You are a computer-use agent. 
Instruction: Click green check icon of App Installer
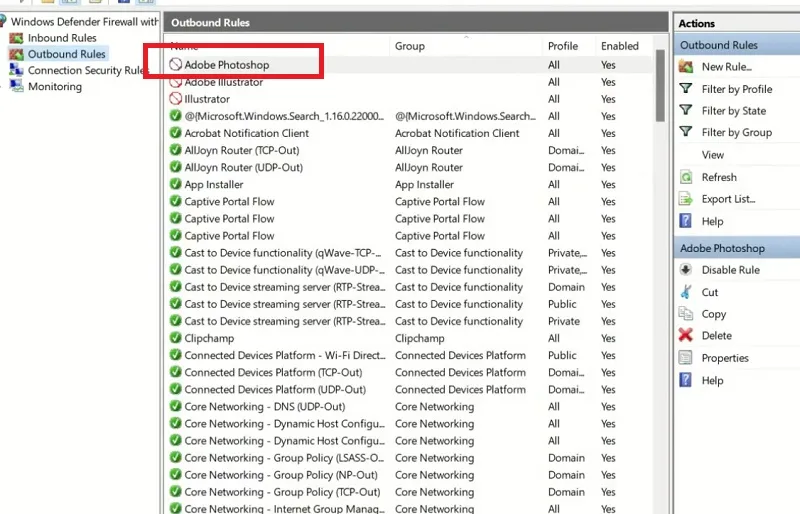click(x=176, y=184)
